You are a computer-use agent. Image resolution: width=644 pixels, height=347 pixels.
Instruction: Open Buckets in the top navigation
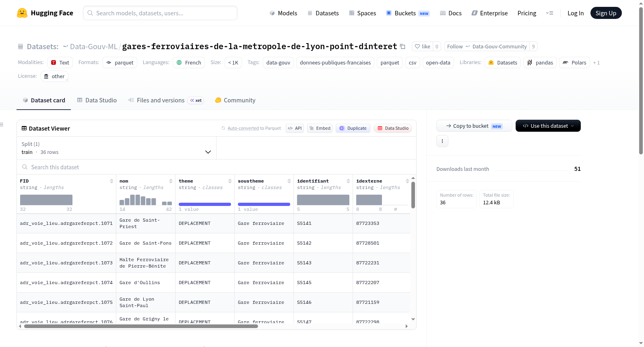[x=408, y=13]
